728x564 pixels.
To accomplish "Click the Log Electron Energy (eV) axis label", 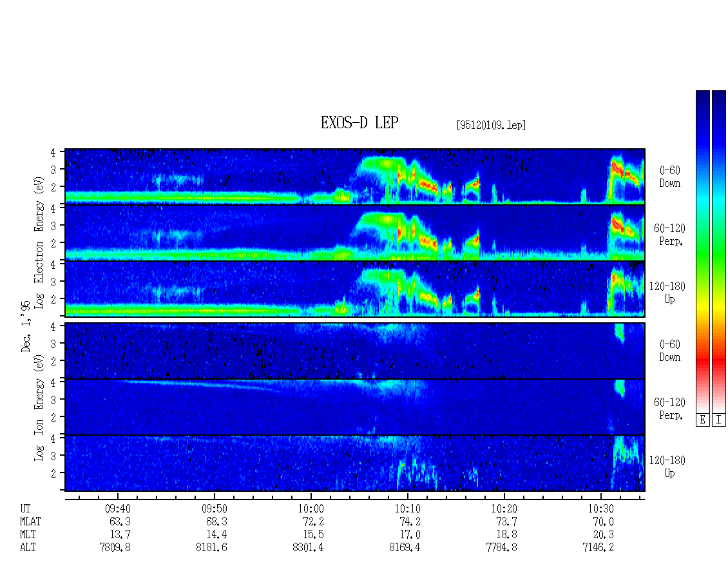I will 39,242.
